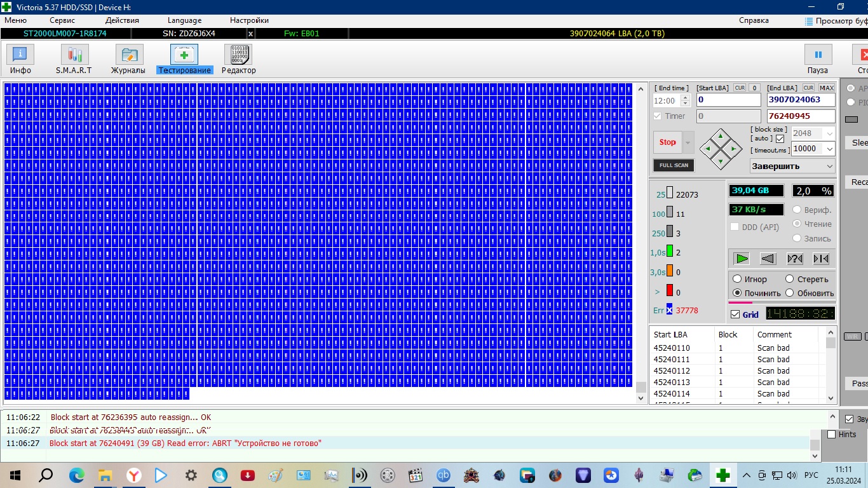Open the Журналы logs page
The height and width of the screenshot is (488, 868).
[x=128, y=59]
